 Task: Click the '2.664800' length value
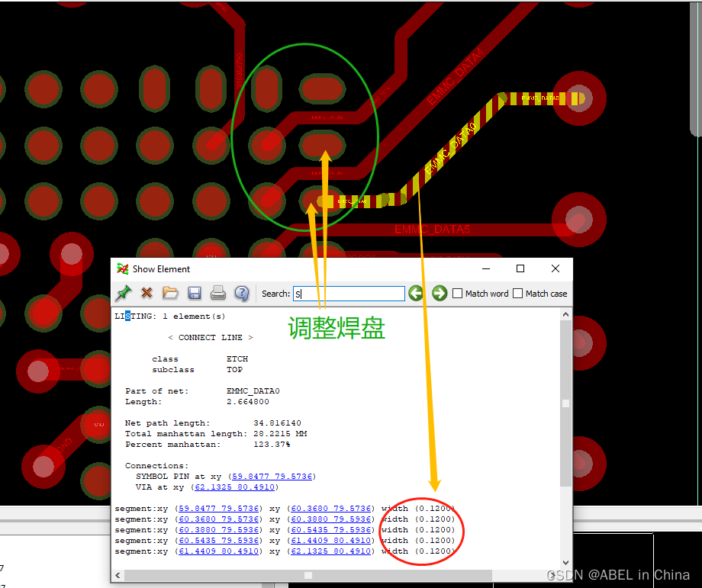tap(247, 401)
